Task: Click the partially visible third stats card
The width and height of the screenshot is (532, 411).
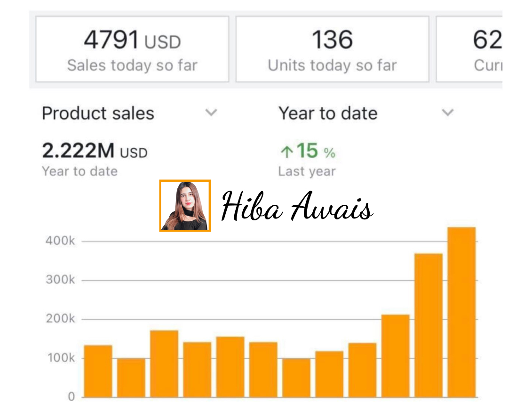Action: pyautogui.click(x=469, y=49)
